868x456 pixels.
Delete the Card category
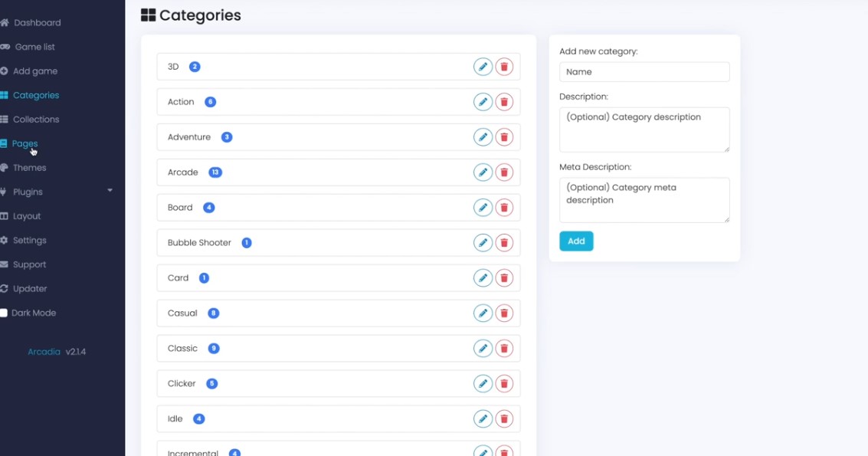[504, 277]
